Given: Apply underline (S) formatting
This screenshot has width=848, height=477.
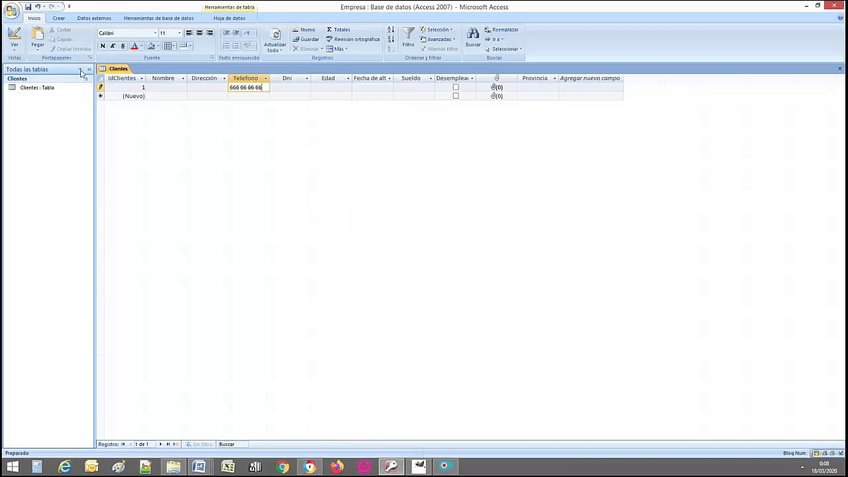Looking at the screenshot, I should (123, 46).
